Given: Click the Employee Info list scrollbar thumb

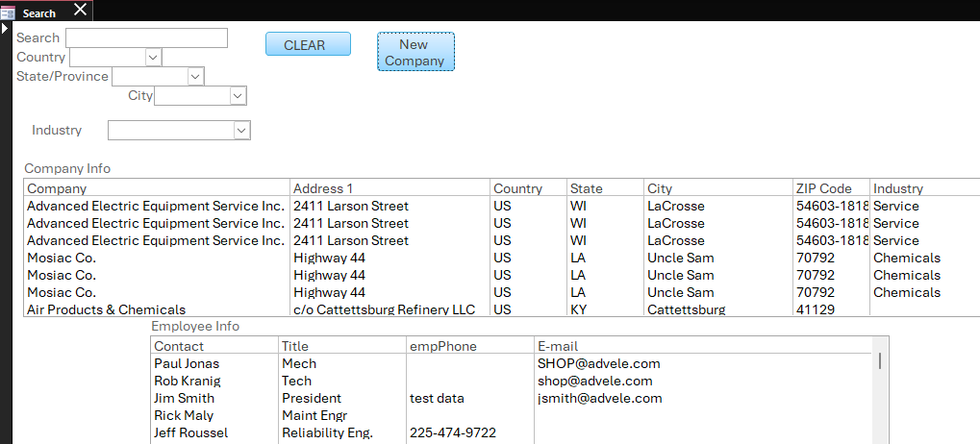Looking at the screenshot, I should 880,360.
